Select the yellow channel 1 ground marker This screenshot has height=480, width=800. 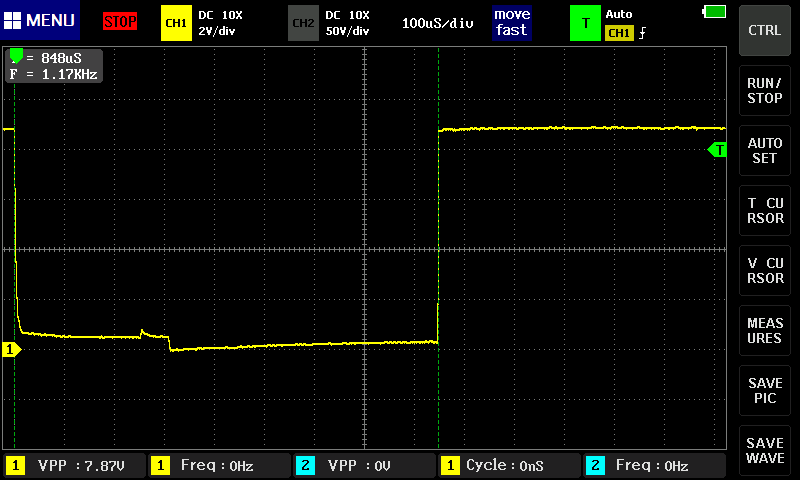[12, 349]
